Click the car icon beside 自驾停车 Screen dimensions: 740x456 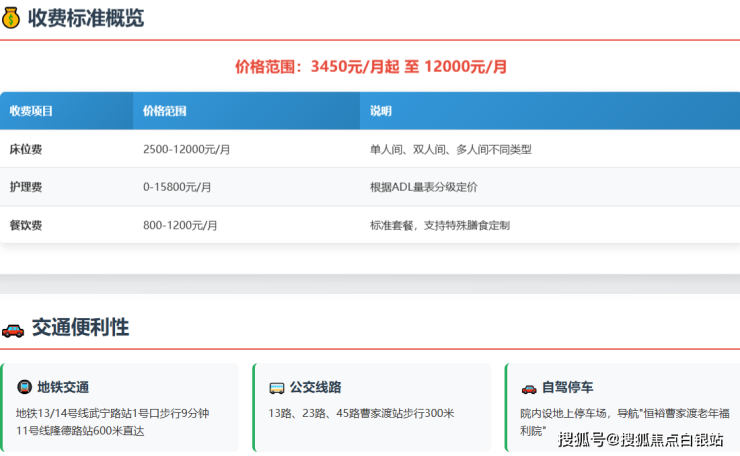(529, 387)
